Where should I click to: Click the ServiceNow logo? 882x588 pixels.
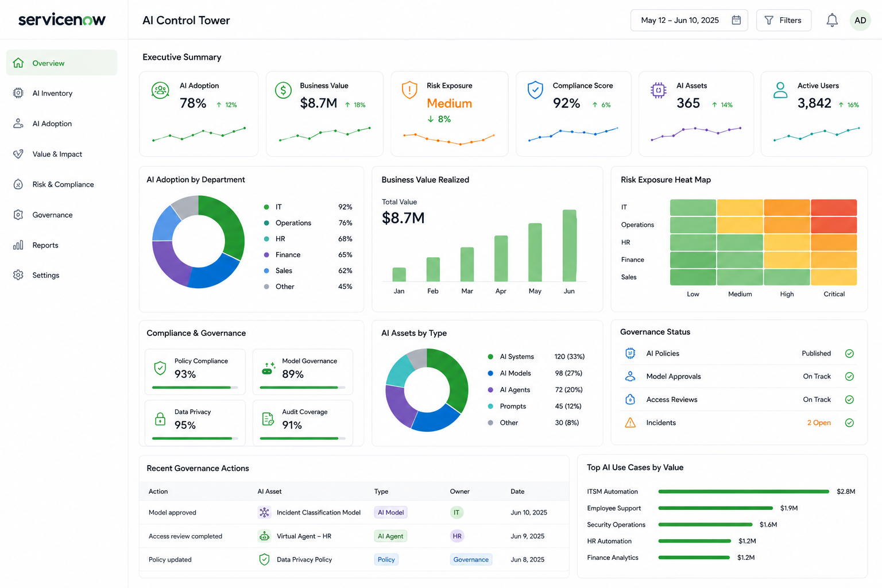click(62, 20)
